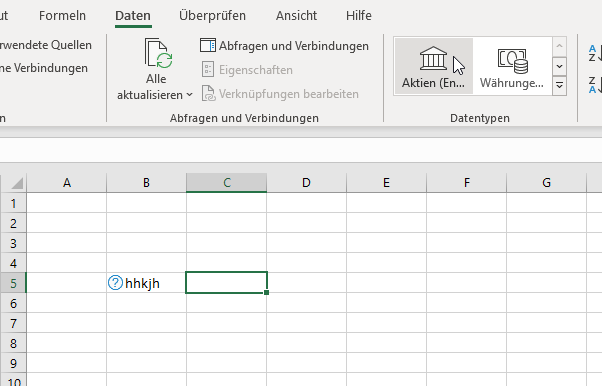Select column G header
This screenshot has height=386, width=602.
click(547, 183)
